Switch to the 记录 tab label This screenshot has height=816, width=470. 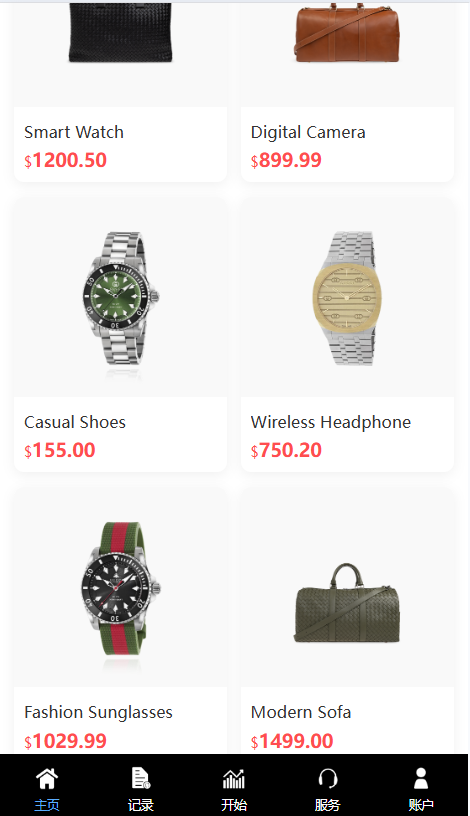141,805
